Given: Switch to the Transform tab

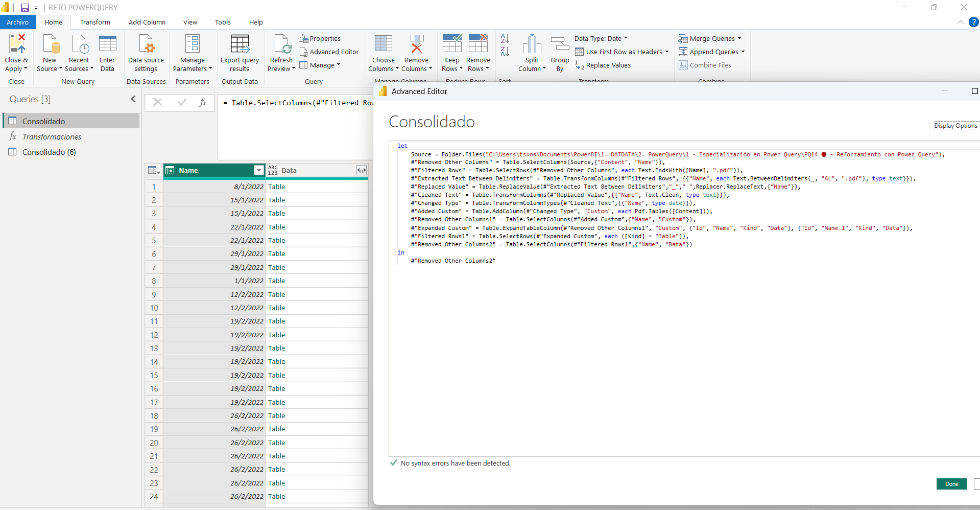Looking at the screenshot, I should click(x=95, y=22).
